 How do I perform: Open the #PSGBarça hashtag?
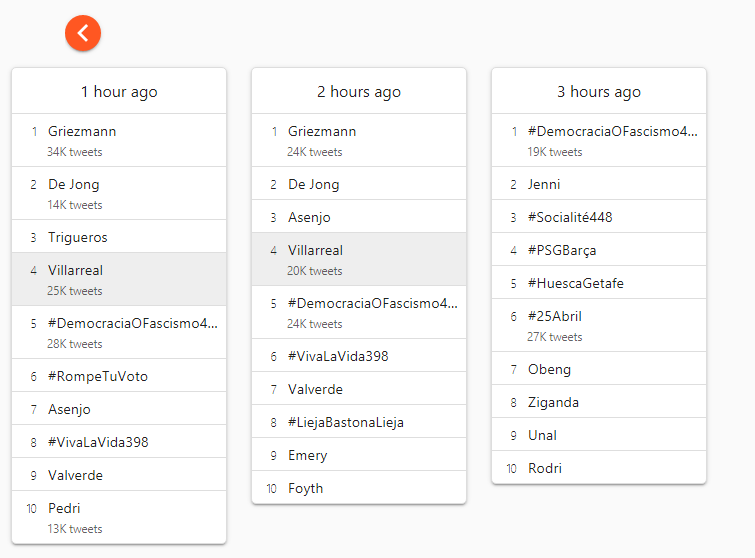tap(562, 250)
